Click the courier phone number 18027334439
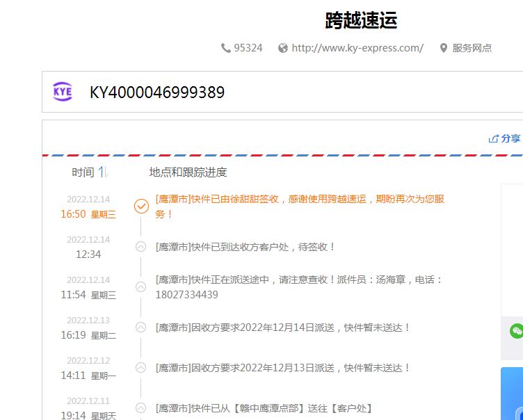Image resolution: width=523 pixels, height=420 pixels. 187,295
